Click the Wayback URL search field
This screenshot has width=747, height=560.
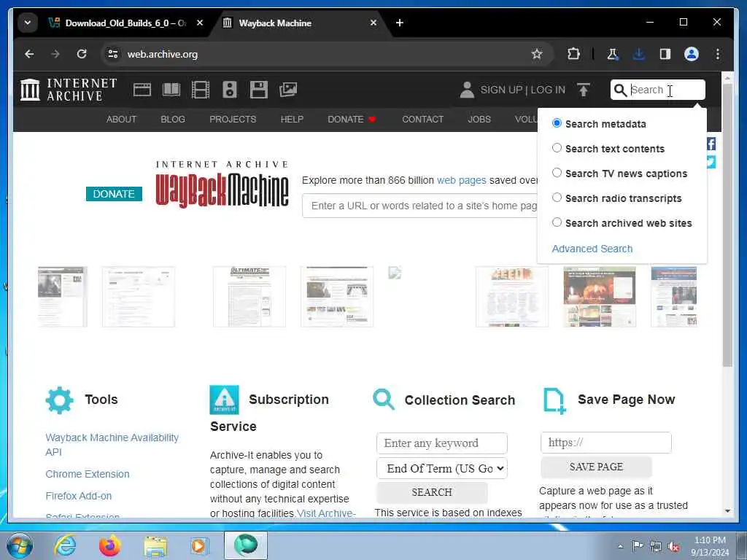pos(420,206)
